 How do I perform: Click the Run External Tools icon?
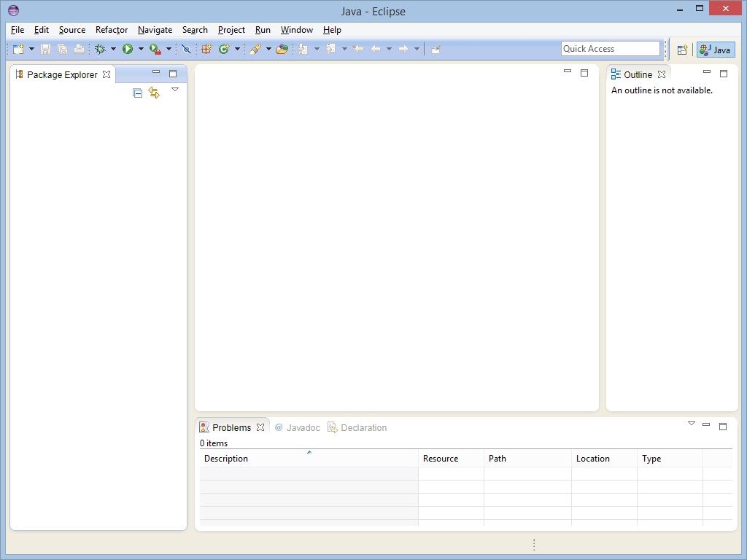point(155,49)
